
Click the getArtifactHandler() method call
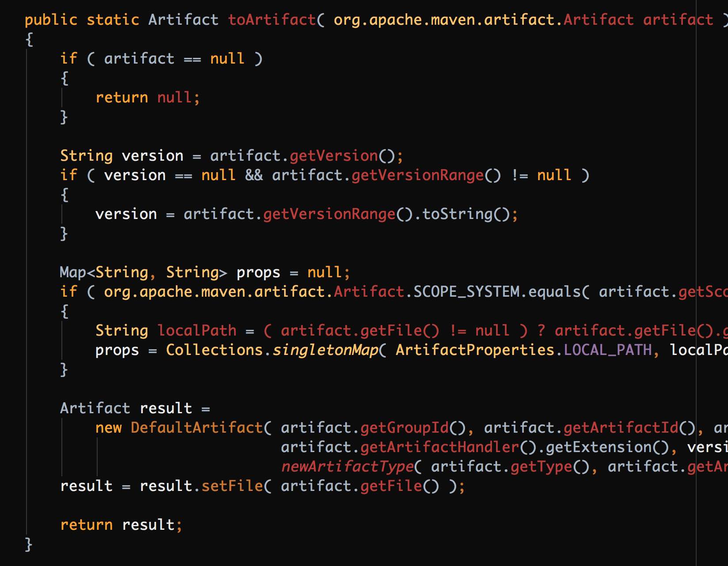tap(440, 447)
